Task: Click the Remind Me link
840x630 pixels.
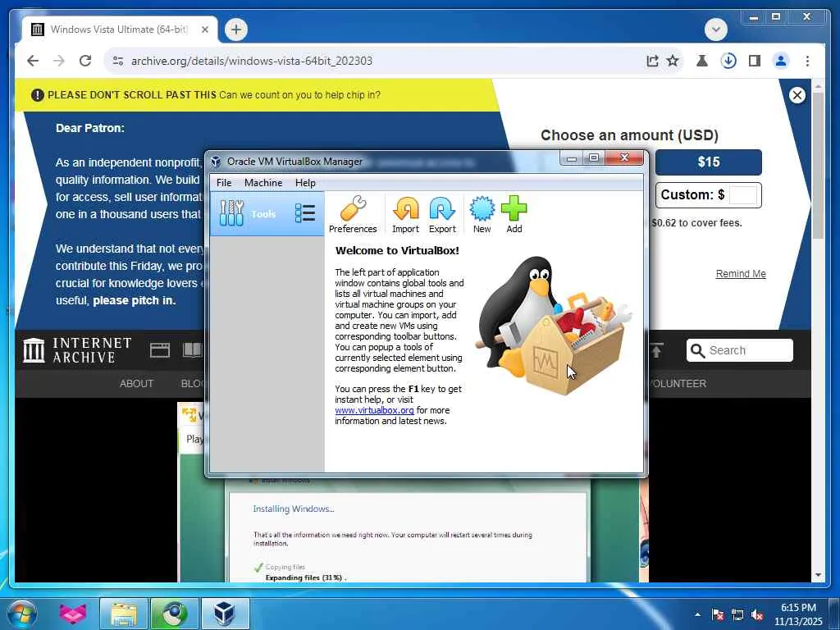Action: coord(741,274)
